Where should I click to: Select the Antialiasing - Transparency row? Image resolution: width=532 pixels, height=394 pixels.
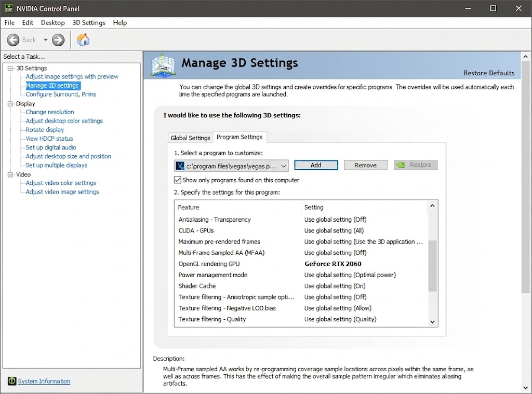[x=301, y=220]
